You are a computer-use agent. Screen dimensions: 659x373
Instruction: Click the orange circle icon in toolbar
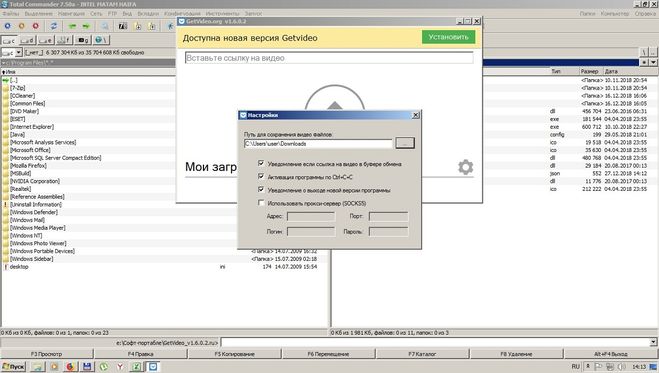click(21, 26)
